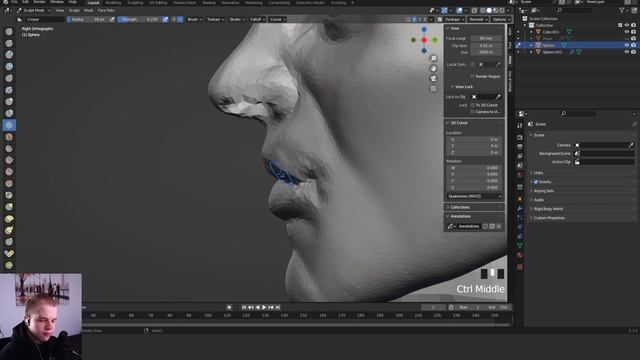
Task: Jump to the timeline's first frame
Action: 244,307
